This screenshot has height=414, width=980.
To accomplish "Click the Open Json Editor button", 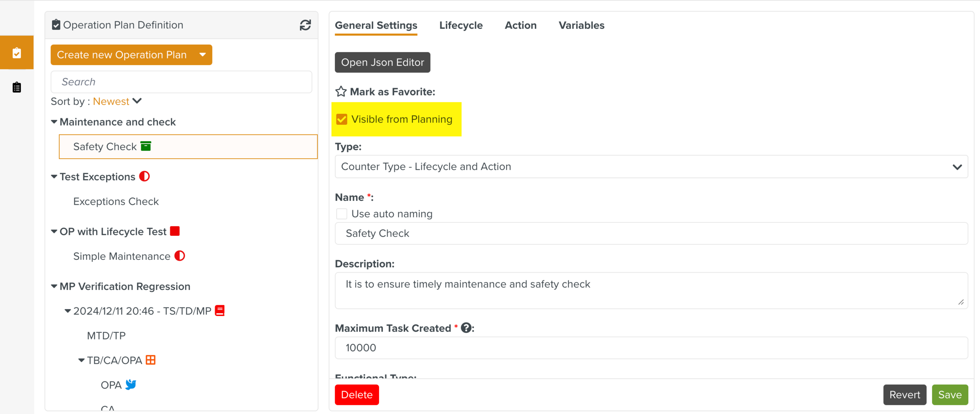I will pos(382,62).
